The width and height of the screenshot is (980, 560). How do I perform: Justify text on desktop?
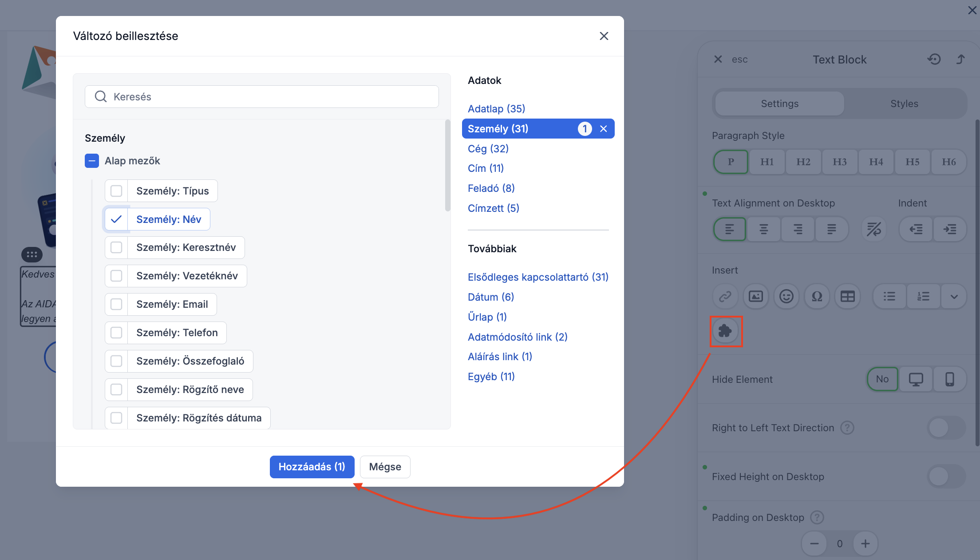pos(832,229)
